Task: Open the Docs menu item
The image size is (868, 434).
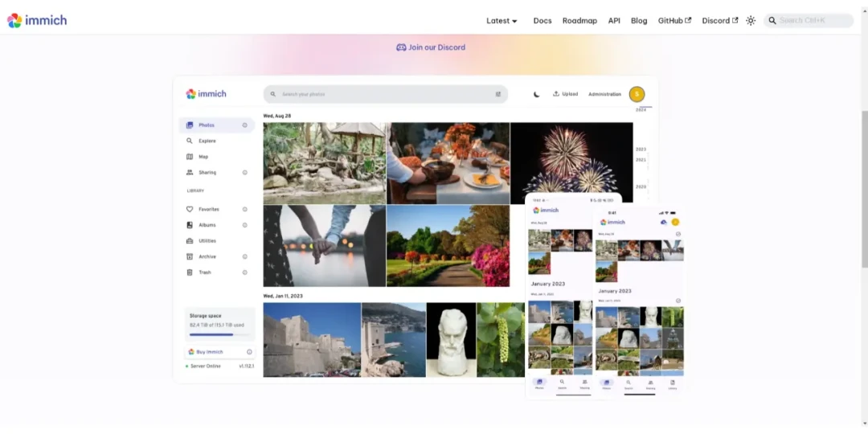Action: 542,20
